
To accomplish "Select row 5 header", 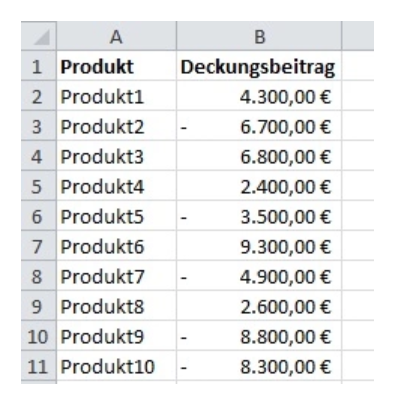I will [x=39, y=186].
